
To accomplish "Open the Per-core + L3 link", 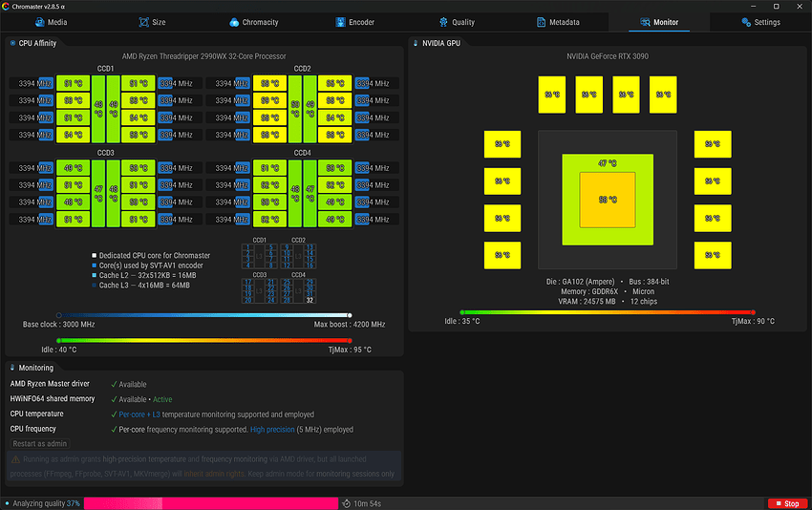I will [x=139, y=414].
